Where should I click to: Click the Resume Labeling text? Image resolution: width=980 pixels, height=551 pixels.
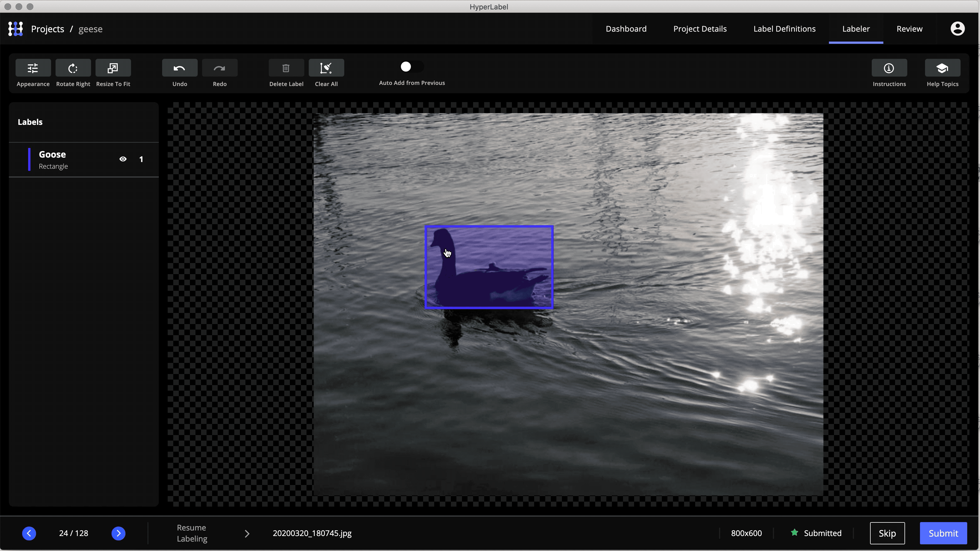tap(192, 533)
